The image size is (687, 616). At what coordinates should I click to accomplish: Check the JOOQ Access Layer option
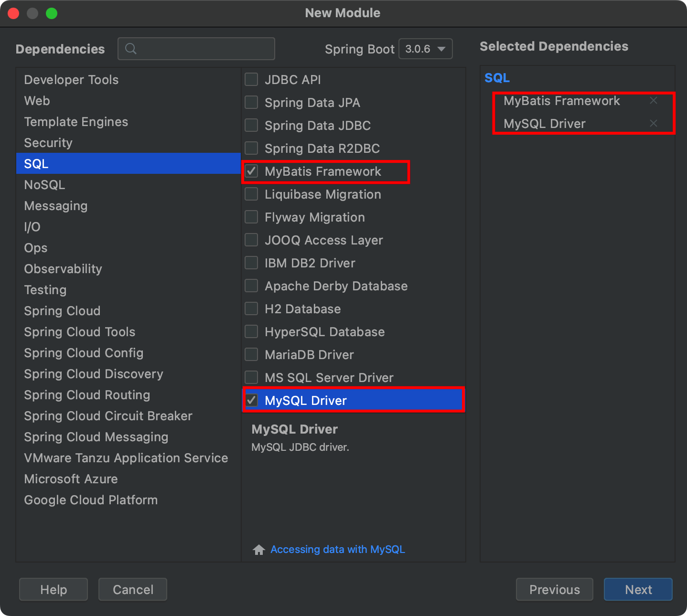click(251, 240)
